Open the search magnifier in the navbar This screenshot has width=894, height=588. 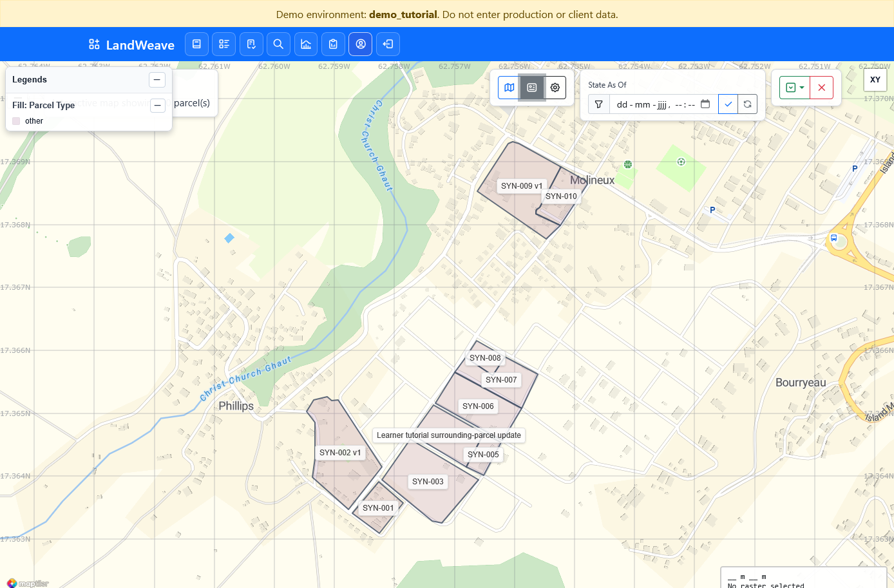pos(278,44)
